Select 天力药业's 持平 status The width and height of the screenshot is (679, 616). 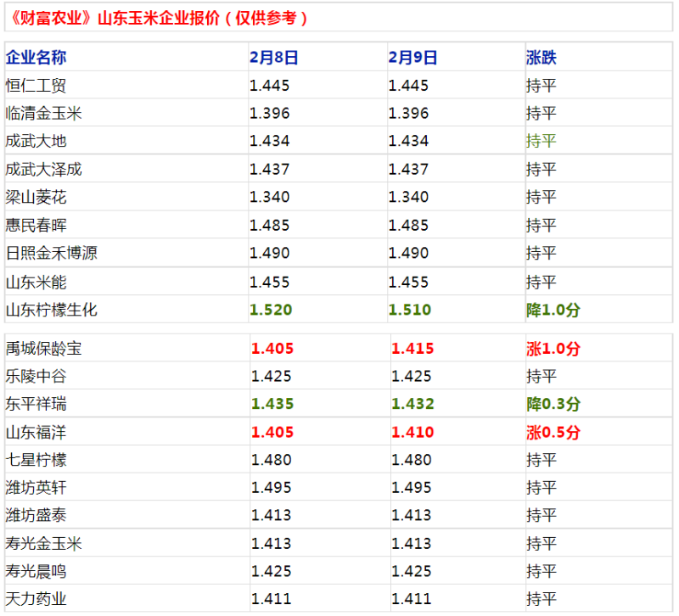[x=542, y=599]
